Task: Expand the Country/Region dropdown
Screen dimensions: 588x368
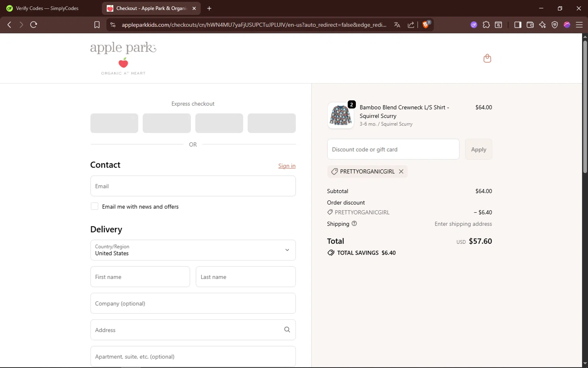Action: [193, 250]
